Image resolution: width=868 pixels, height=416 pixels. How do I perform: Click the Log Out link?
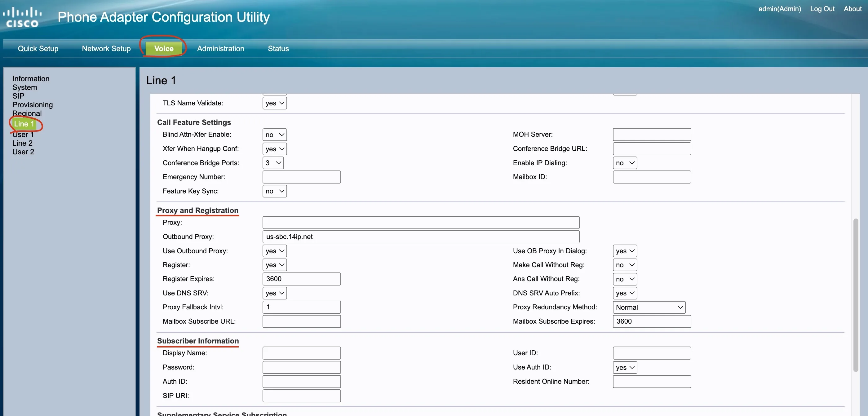pos(822,9)
